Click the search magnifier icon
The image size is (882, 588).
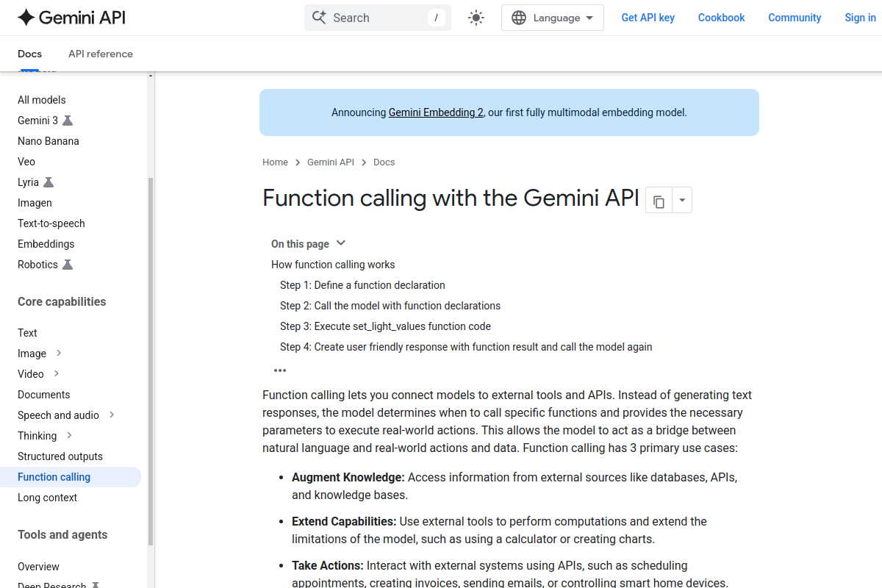click(319, 17)
